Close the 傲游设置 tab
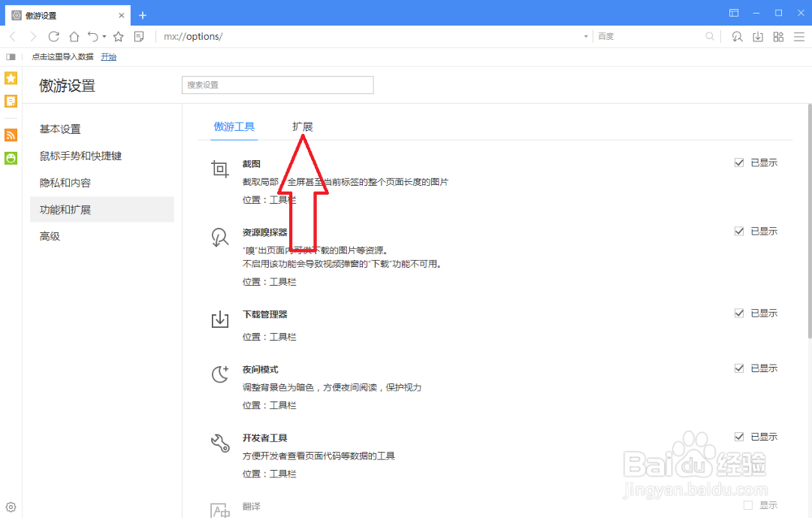The image size is (812, 518). coord(121,15)
